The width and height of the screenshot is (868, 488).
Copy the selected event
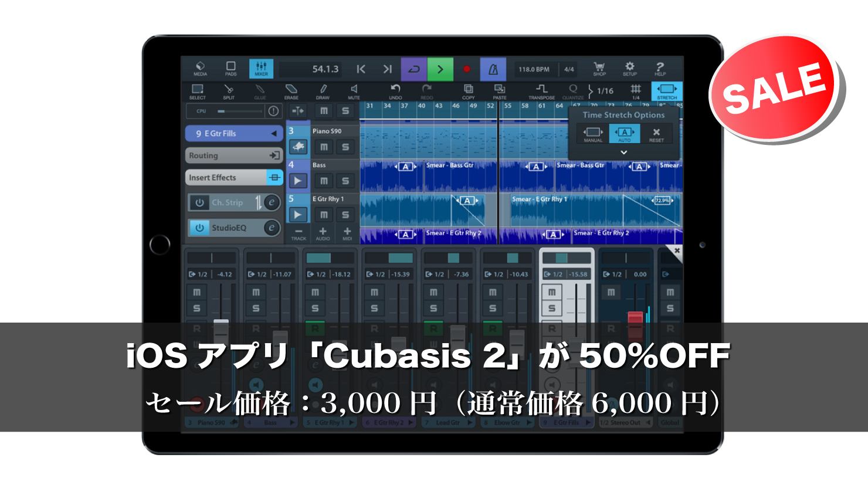point(468,91)
